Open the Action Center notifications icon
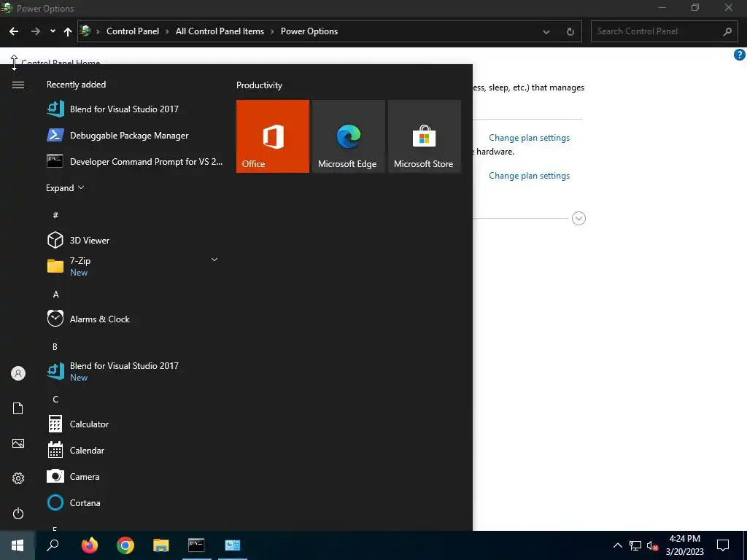Viewport: 747px width, 560px height. click(723, 545)
